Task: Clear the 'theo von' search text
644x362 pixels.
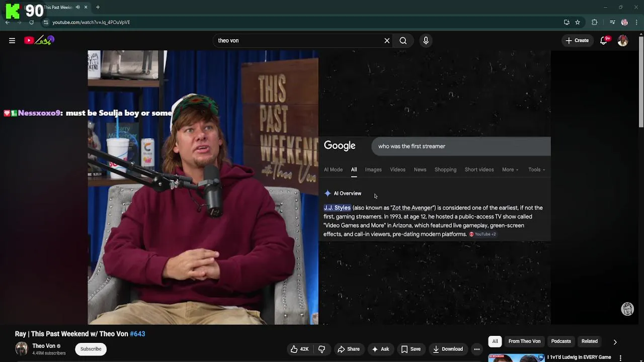Action: 387,41
